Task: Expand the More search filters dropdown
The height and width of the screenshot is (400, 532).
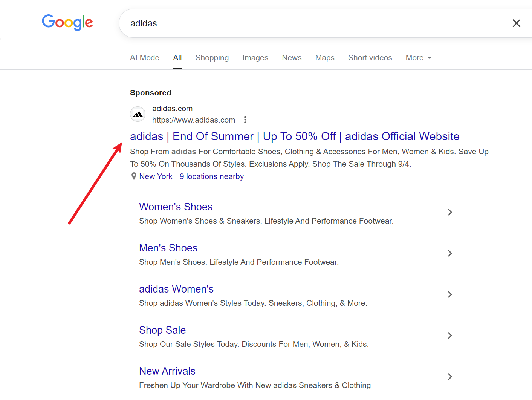Action: 418,58
